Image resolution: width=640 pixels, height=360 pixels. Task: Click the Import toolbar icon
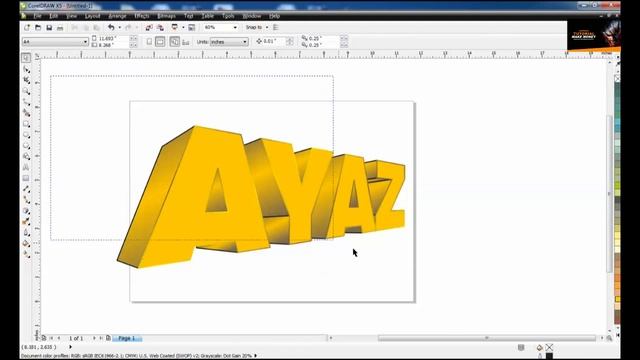pyautogui.click(x=149, y=27)
